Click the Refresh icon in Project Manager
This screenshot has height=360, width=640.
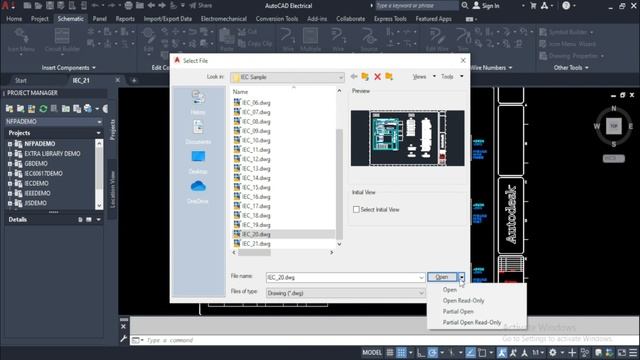coord(43,109)
